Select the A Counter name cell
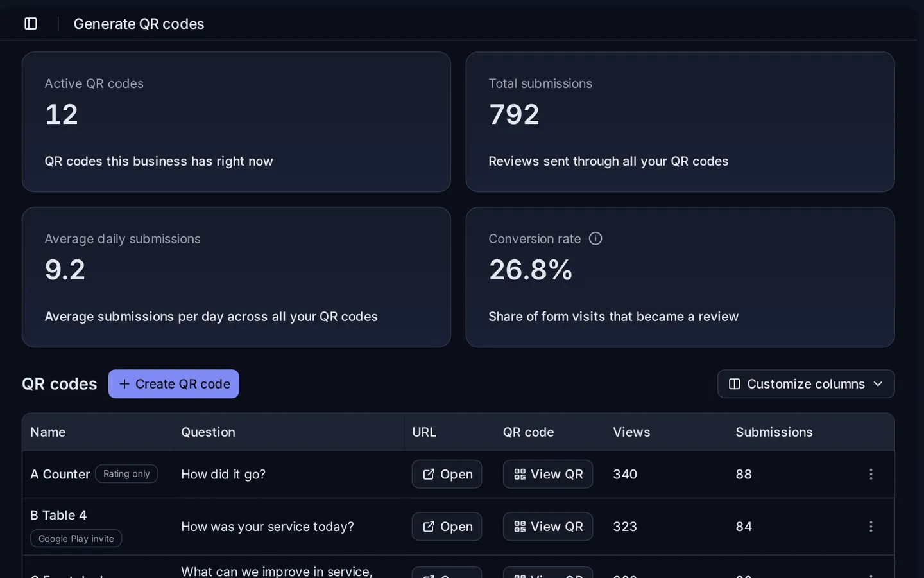 [x=60, y=474]
